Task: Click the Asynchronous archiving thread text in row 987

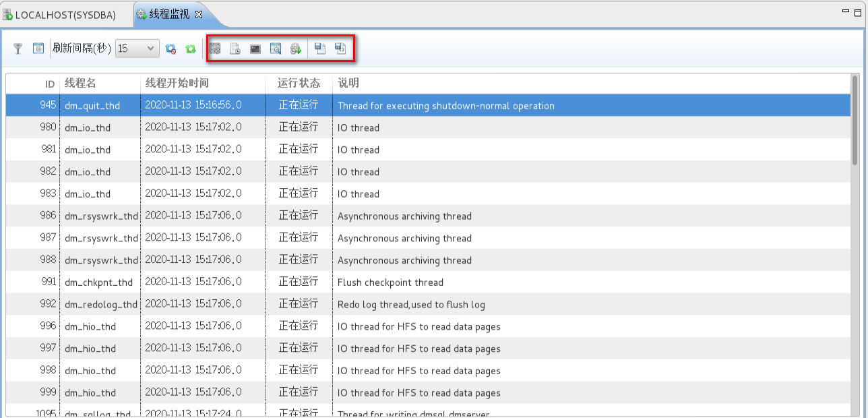Action: click(x=404, y=238)
